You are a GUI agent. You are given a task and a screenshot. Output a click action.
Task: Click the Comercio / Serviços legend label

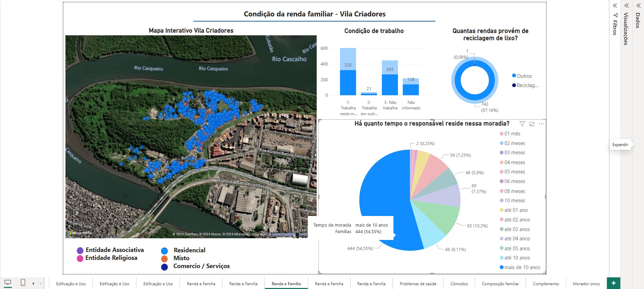tap(202, 266)
